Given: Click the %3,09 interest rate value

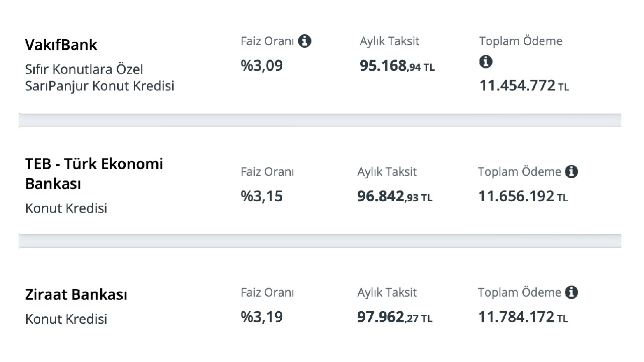Looking at the screenshot, I should [262, 66].
